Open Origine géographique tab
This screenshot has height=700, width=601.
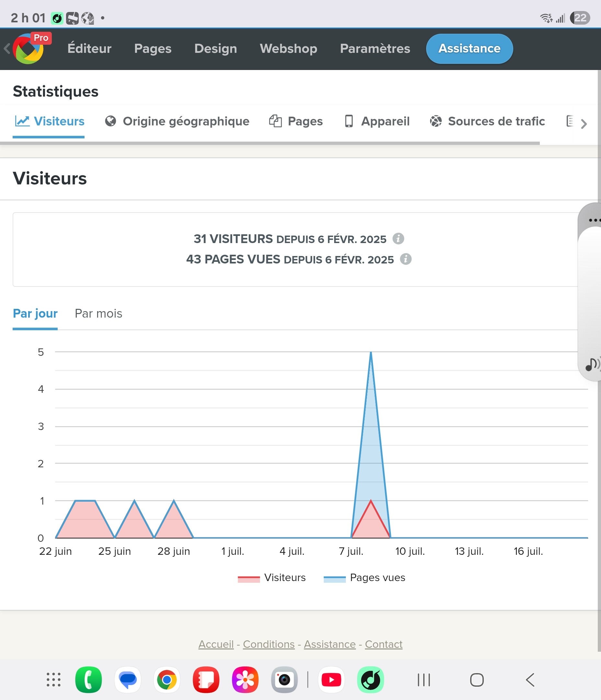pyautogui.click(x=177, y=121)
